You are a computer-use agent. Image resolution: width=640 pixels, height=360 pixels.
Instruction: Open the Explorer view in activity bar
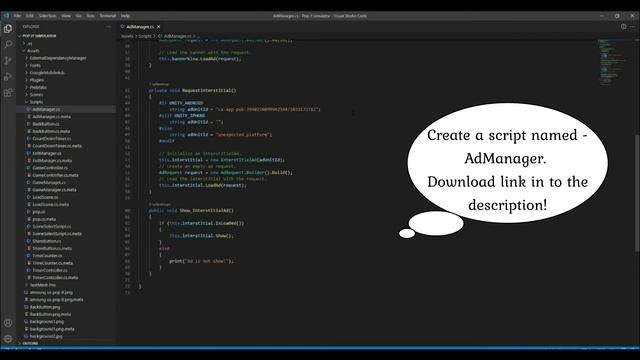click(8, 29)
